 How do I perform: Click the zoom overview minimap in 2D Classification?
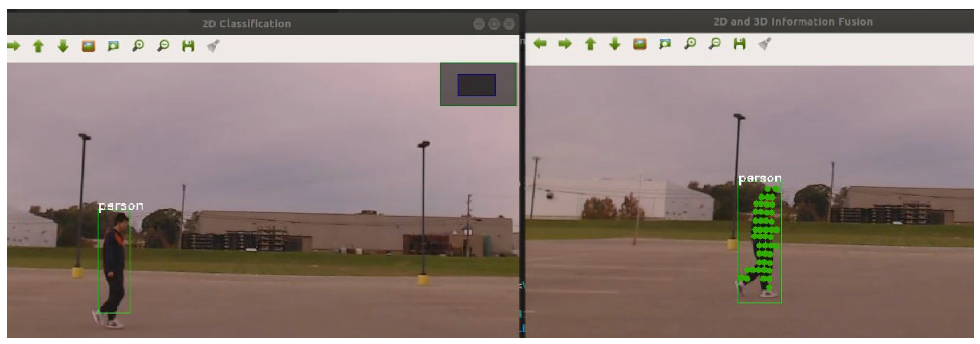[478, 84]
